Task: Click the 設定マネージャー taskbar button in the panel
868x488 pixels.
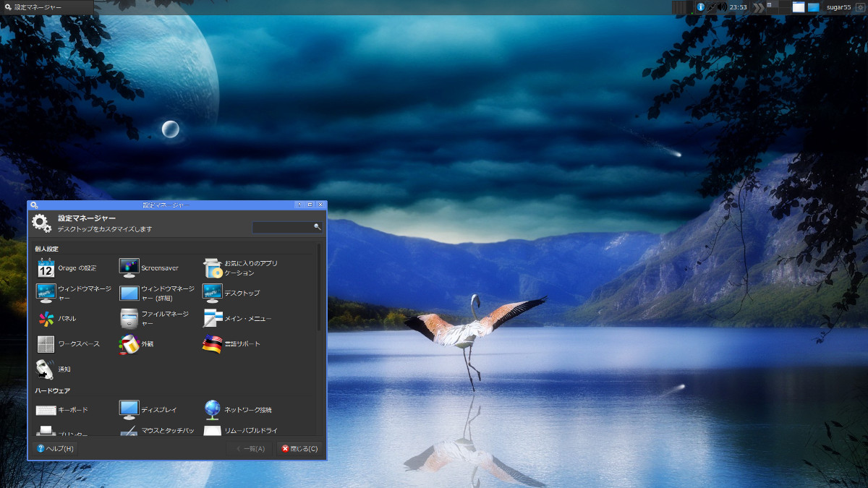Action: (47, 7)
